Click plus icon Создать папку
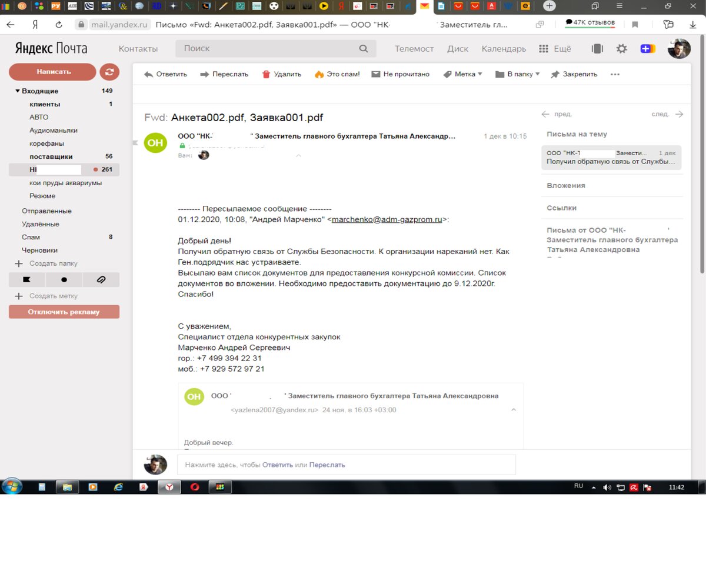This screenshot has width=706, height=588. tap(19, 263)
